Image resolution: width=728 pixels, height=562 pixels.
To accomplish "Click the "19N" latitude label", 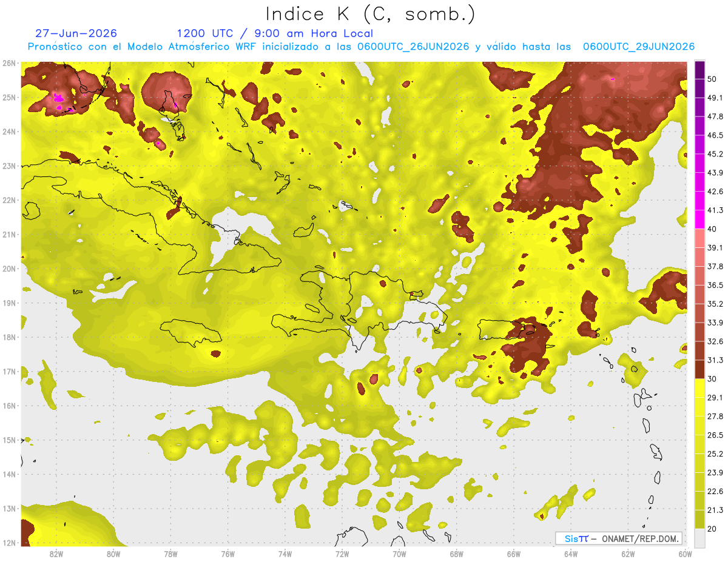I will tap(8, 303).
